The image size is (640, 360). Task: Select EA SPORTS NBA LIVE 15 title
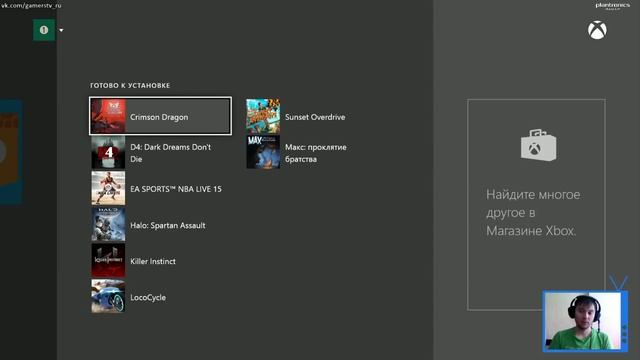[x=176, y=189]
